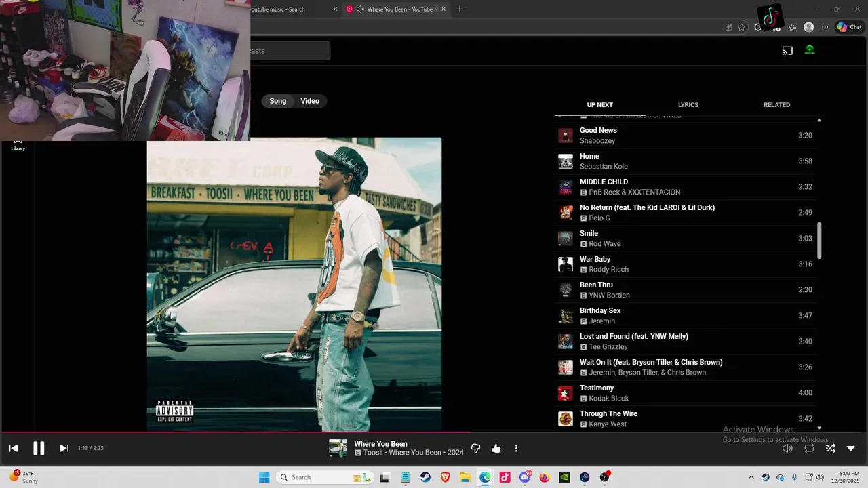
Task: Collapse the player page with down arrow
Action: (x=851, y=448)
